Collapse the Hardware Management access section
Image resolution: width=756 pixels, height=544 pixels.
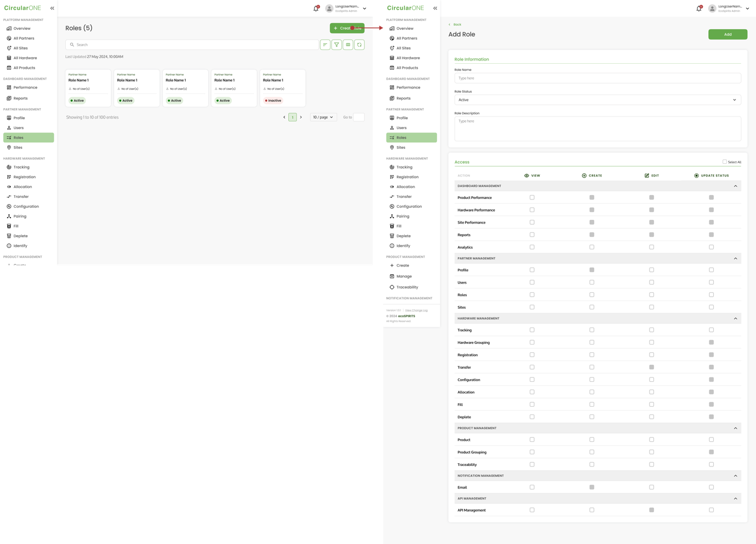pyautogui.click(x=736, y=319)
